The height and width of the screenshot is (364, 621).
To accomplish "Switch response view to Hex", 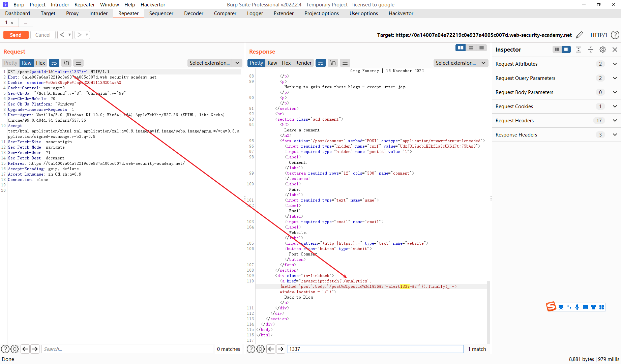I will pyautogui.click(x=286, y=63).
